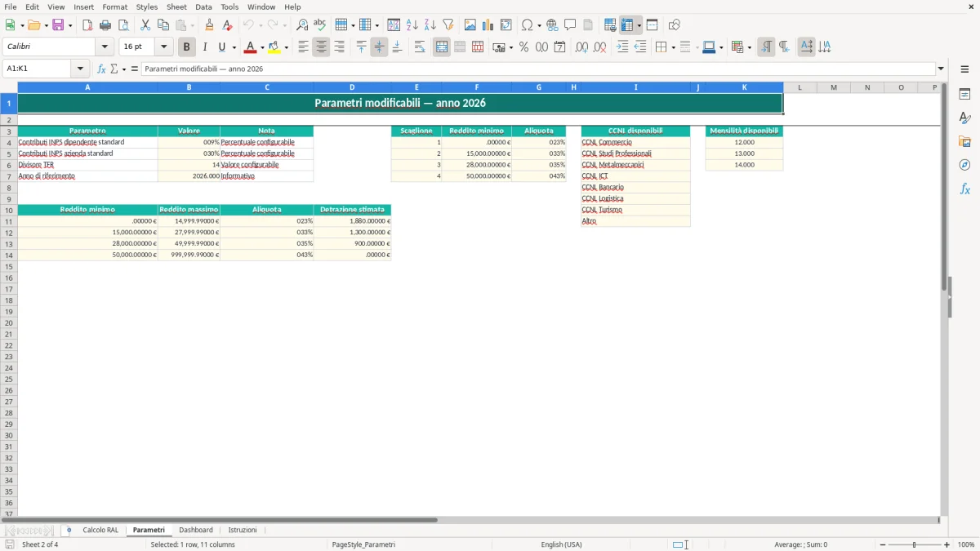The image size is (980, 551).
Task: Switch to the Dashboard sheet tab
Action: click(x=196, y=530)
